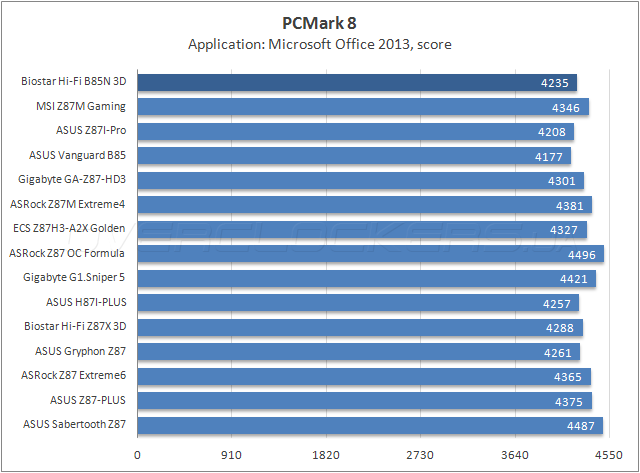This screenshot has width=640, height=473.
Task: Select the ASUS Sabertooth Z87 label
Action: (74, 424)
